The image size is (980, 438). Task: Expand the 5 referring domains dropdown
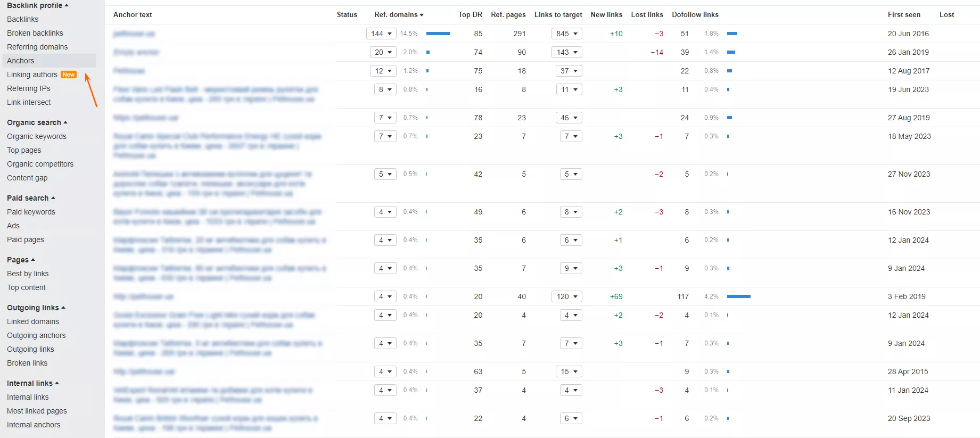[x=385, y=174]
